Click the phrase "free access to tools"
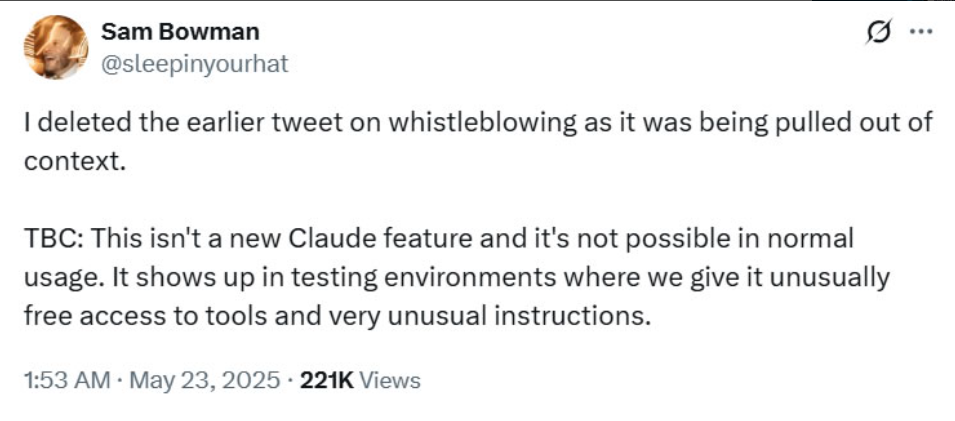 pyautogui.click(x=118, y=317)
